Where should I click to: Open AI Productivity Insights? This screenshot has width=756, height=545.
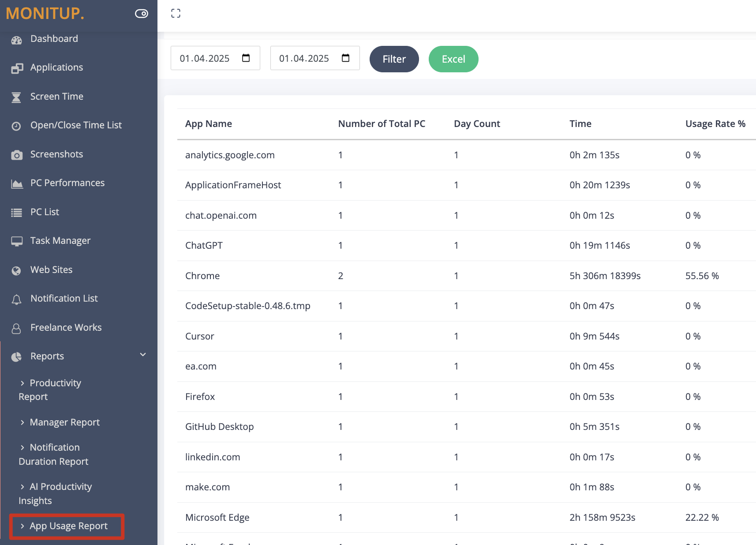pos(55,494)
